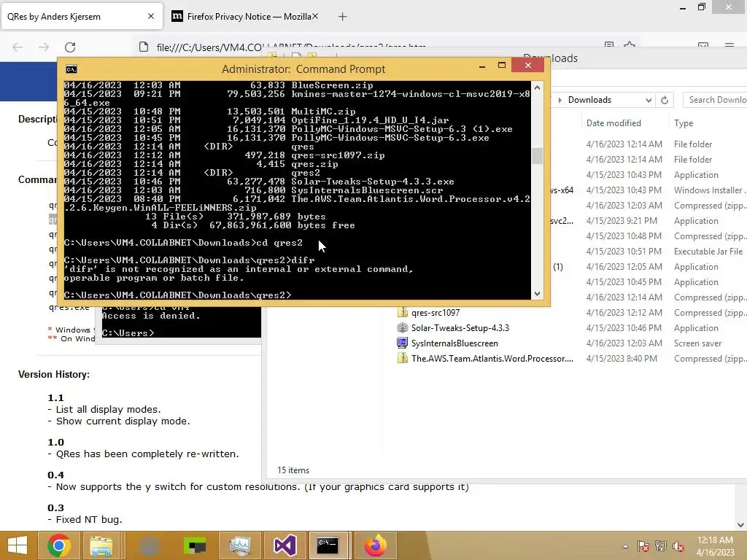The image size is (747, 560).
Task: Select The.AWS.Team.Atlantis.Word.Processor zip file
Action: click(492, 359)
